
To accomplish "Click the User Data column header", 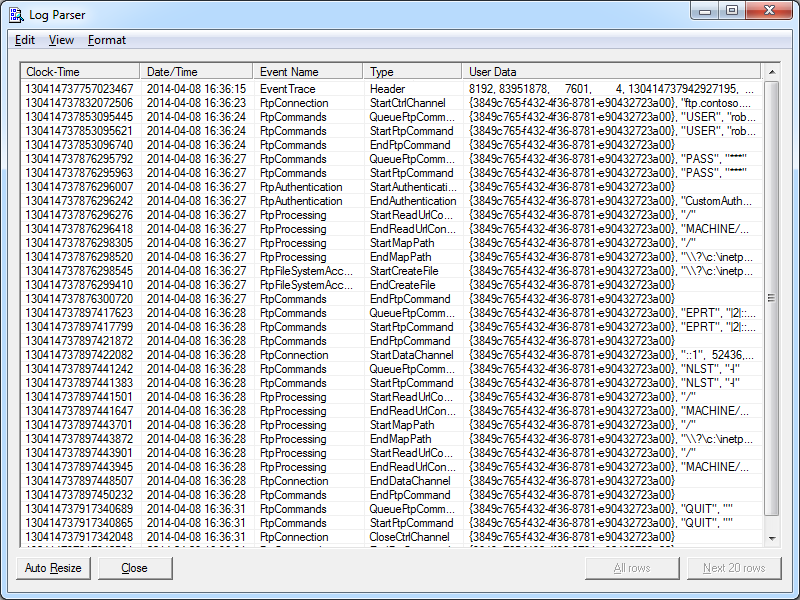I will coord(610,72).
